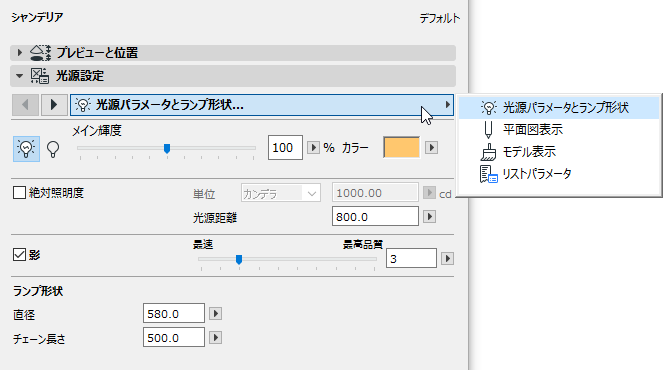Click arrow beside 1000.00 cd field
Screen dimensions: 663x370
429,193
